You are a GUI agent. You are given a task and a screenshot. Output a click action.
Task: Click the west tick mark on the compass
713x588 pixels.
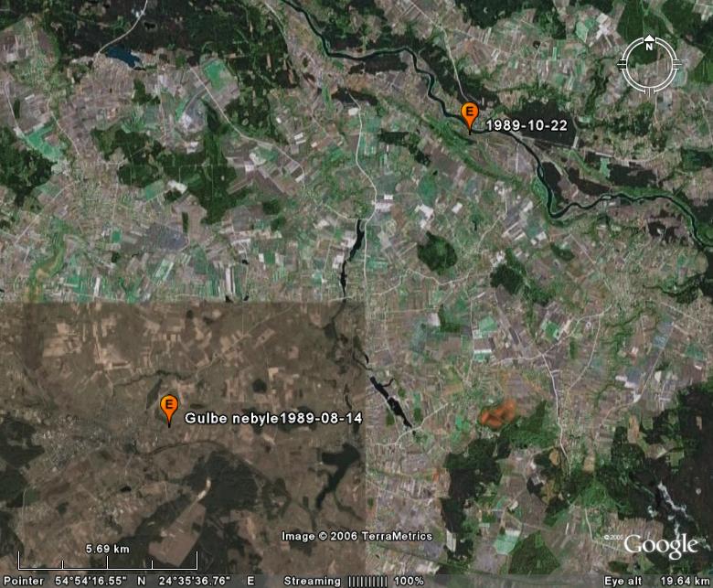coord(623,64)
